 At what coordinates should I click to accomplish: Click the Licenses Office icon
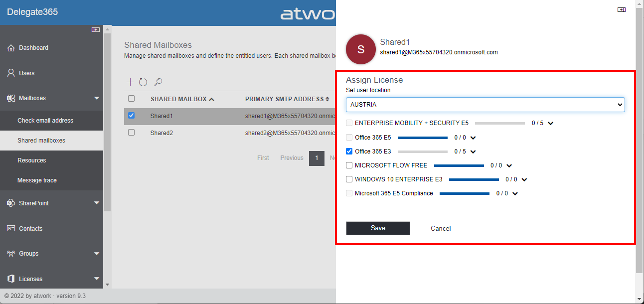click(10, 279)
